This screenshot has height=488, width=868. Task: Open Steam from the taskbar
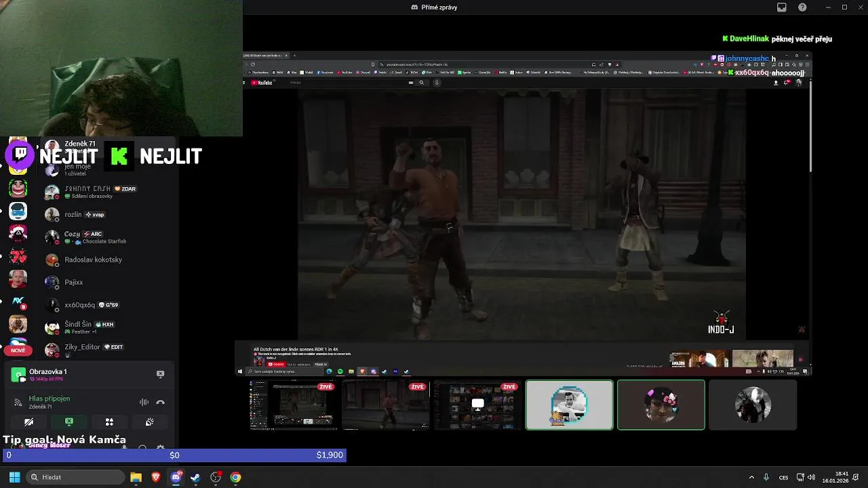point(195,477)
